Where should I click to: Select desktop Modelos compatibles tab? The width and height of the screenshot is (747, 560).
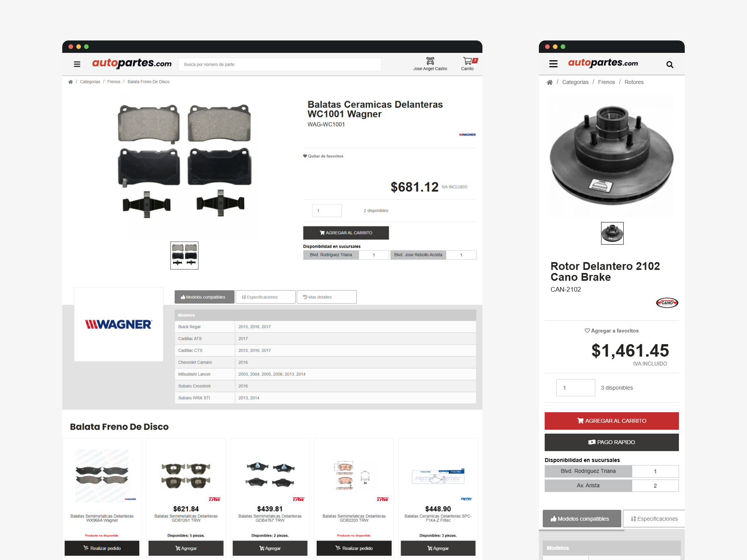tap(204, 297)
